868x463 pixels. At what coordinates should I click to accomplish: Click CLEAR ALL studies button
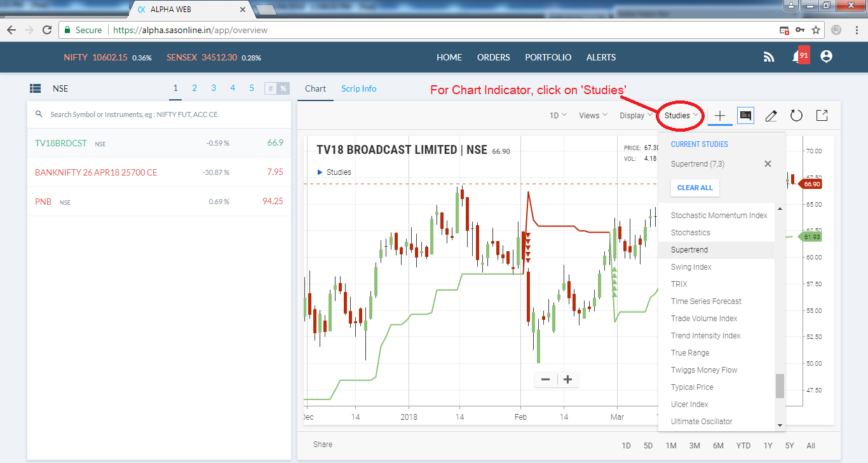point(695,188)
